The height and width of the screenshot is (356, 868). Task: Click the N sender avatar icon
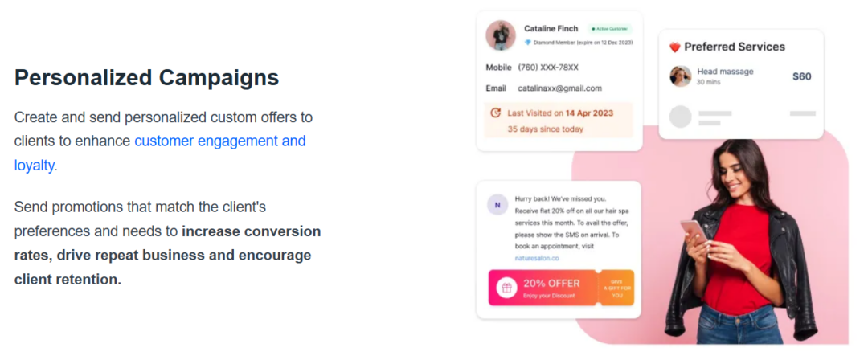pos(497,205)
